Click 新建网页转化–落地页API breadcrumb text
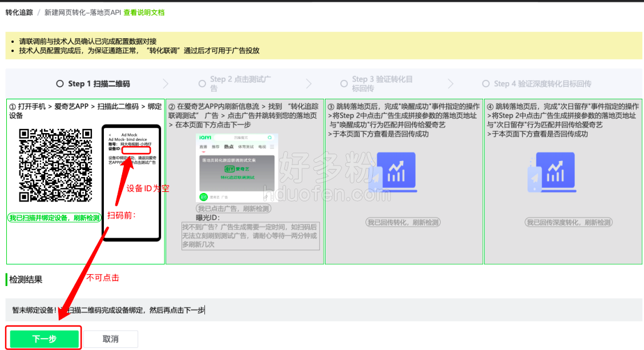Screen dimensions: 644x350 83,13
